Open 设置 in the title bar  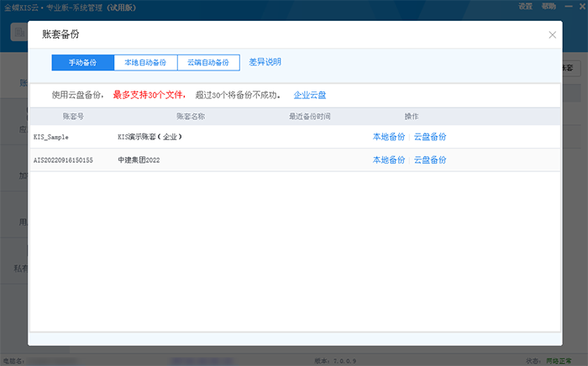(x=525, y=6)
